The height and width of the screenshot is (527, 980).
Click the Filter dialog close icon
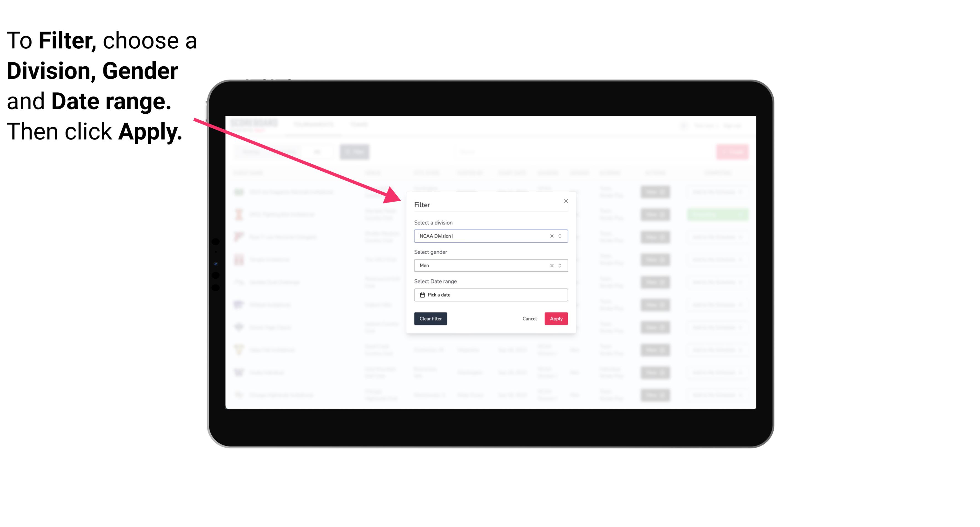coord(565,200)
